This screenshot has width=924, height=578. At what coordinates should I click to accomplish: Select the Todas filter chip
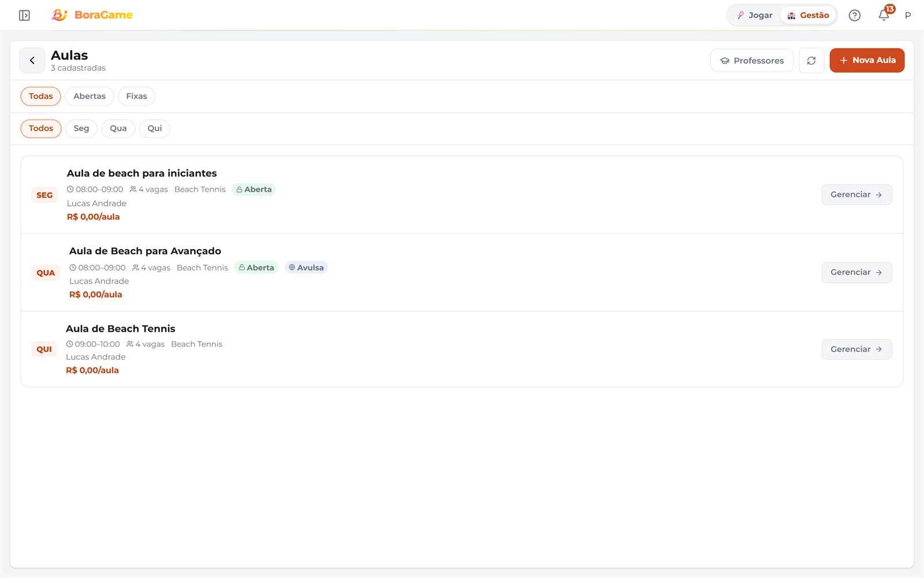[x=41, y=97]
